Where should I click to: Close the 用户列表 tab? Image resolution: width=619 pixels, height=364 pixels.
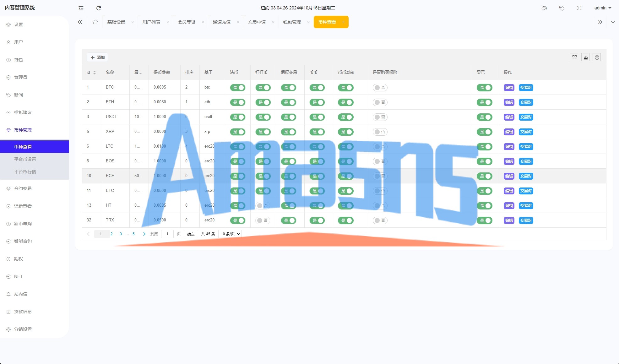(x=168, y=22)
